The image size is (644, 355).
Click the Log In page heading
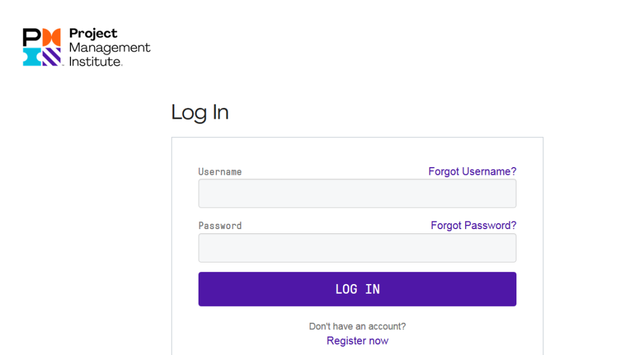(200, 113)
